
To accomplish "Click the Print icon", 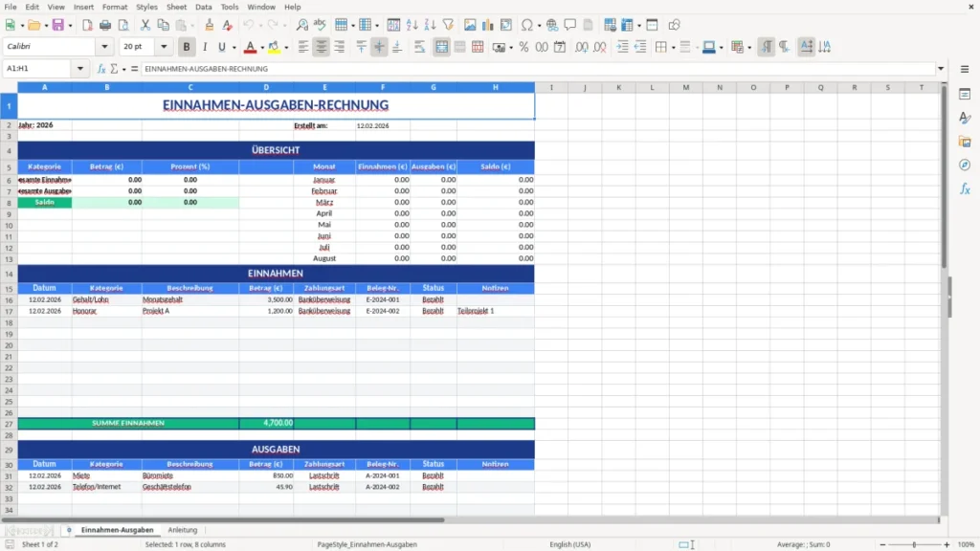I will (105, 25).
